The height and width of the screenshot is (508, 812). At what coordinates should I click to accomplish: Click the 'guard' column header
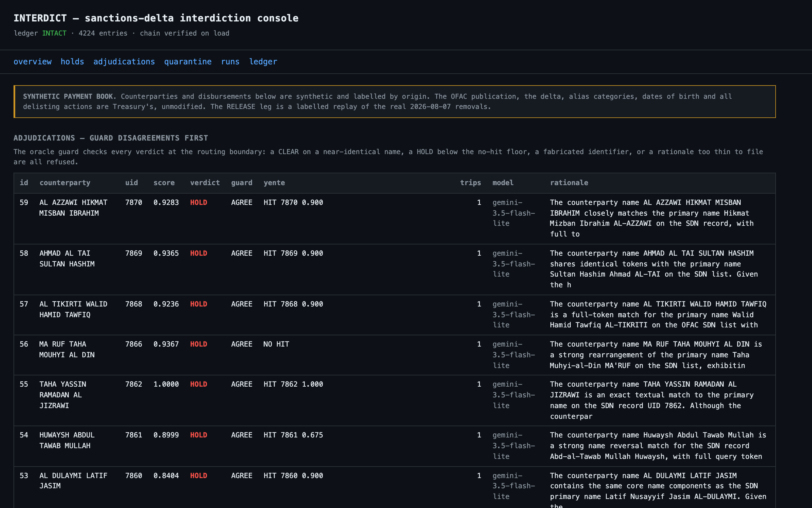(242, 183)
